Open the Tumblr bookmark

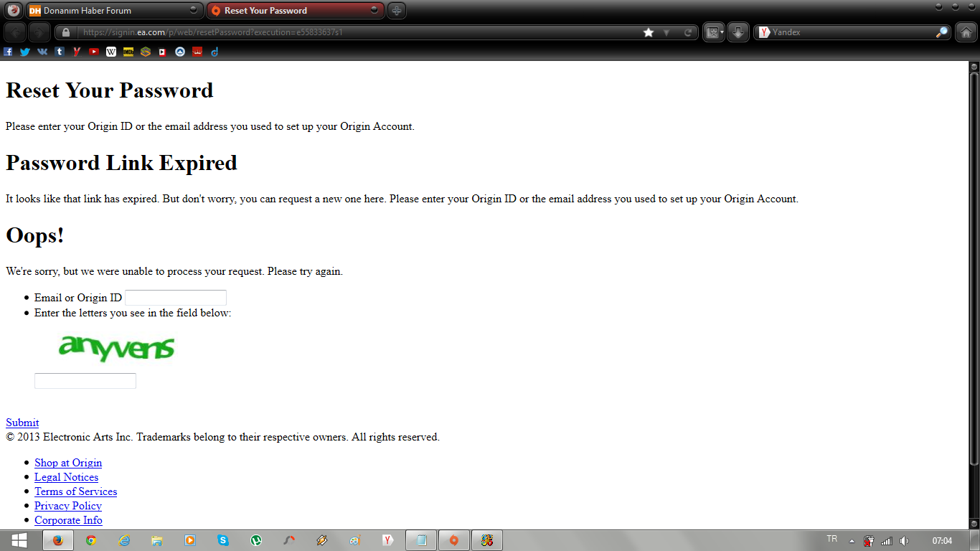(60, 52)
